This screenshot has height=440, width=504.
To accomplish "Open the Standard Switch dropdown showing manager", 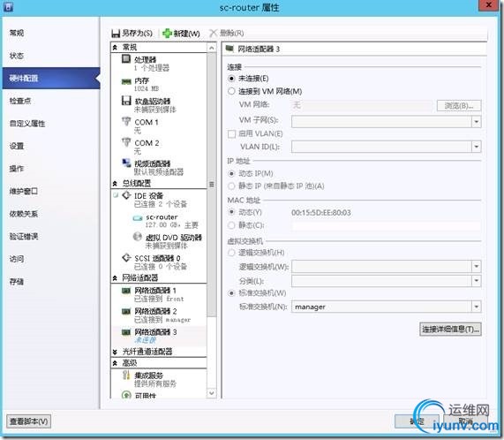I will (476, 307).
